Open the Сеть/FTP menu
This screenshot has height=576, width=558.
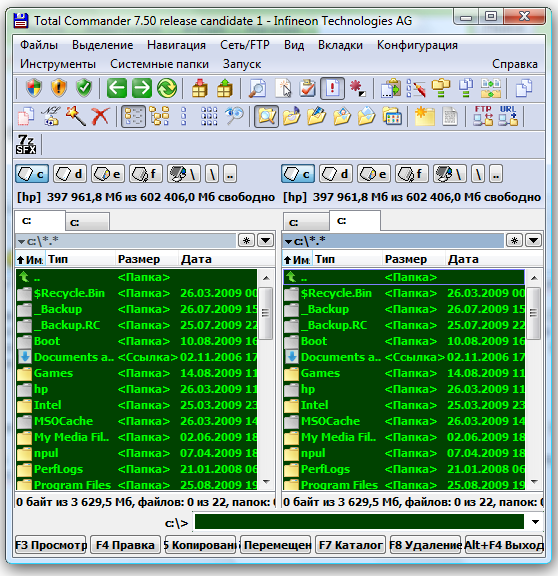click(x=245, y=45)
